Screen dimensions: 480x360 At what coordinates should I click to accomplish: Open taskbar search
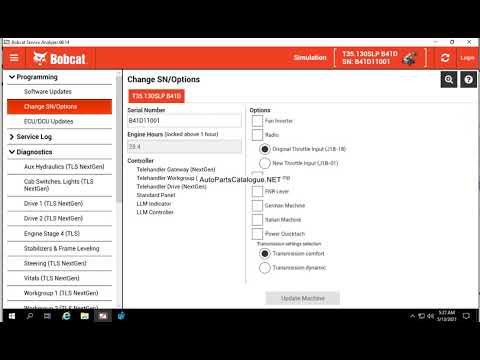(30, 316)
